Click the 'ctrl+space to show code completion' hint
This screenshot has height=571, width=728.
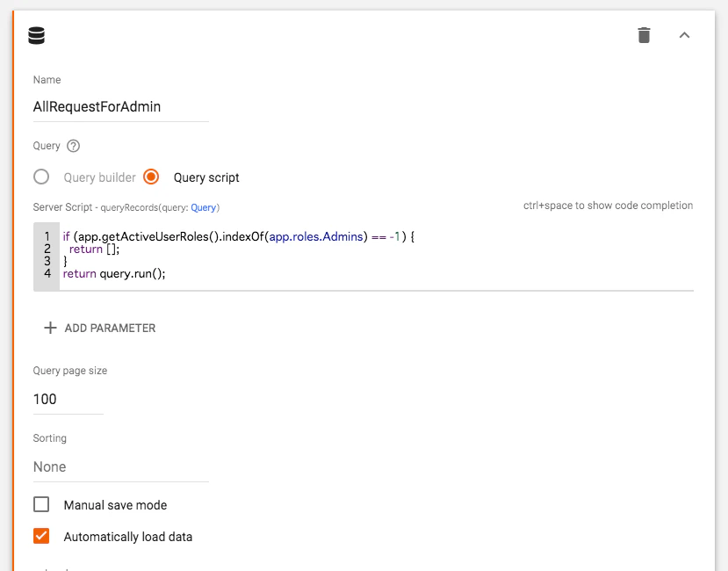tap(609, 206)
